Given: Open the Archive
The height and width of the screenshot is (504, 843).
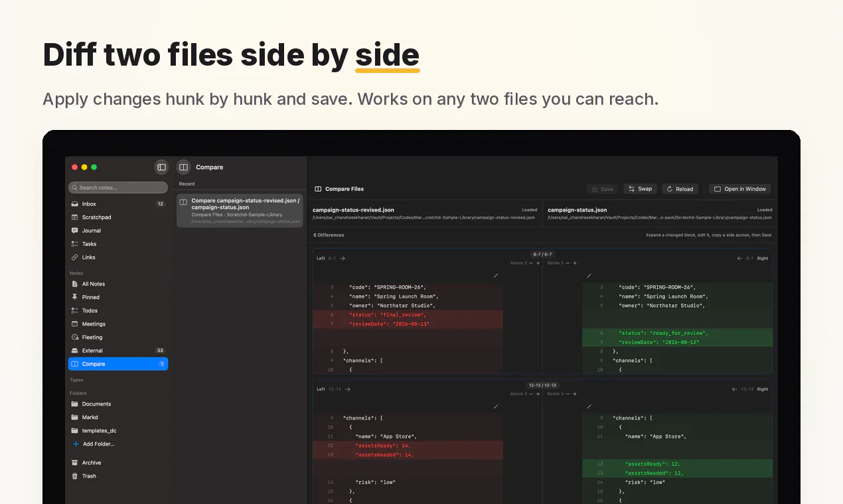Looking at the screenshot, I should point(118,462).
